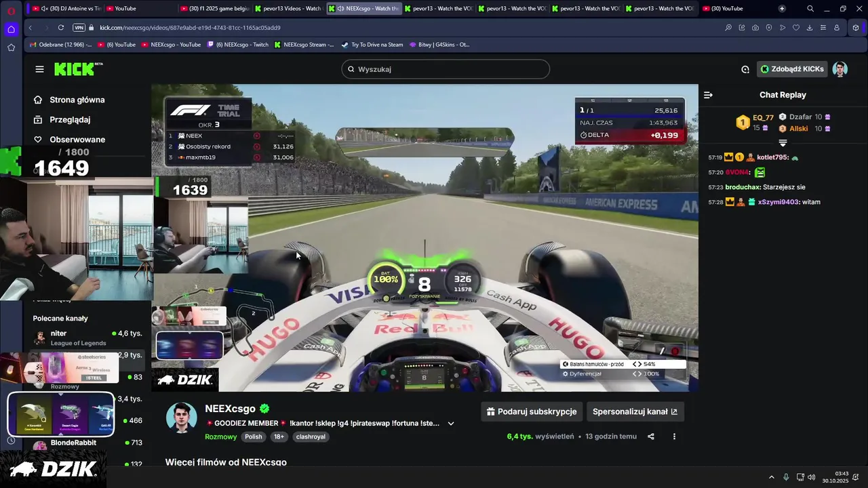This screenshot has height=488, width=868.
Task: Open Opera sidebar bookmarks star icon
Action: [x=11, y=47]
